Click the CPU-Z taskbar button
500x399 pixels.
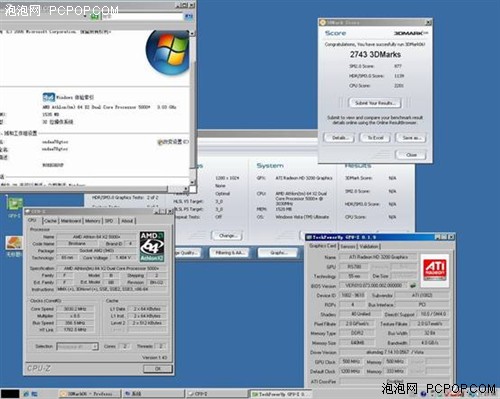(217, 394)
